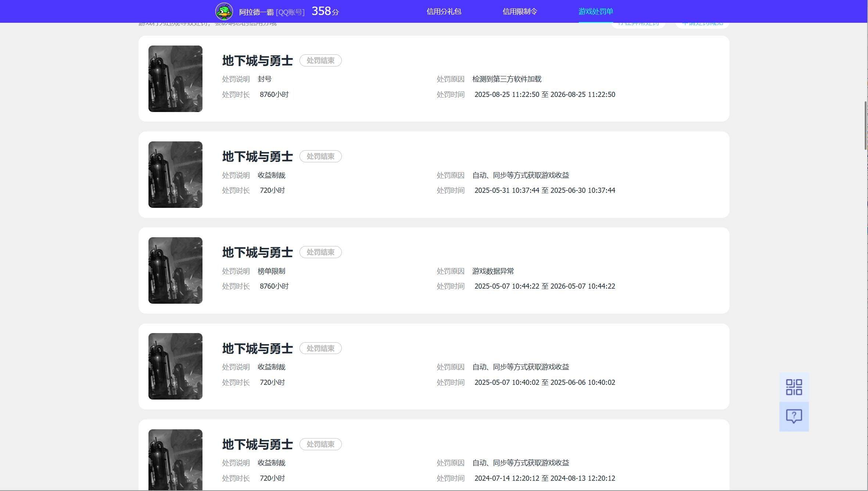Click time range 2025-05-07 10:44:22 至 2026-05-07
This screenshot has width=868, height=491.
tap(545, 286)
